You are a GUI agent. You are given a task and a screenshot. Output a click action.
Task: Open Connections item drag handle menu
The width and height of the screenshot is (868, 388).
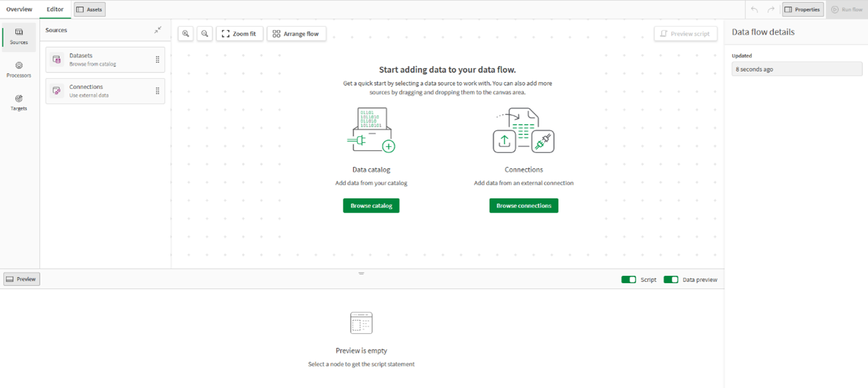[158, 91]
